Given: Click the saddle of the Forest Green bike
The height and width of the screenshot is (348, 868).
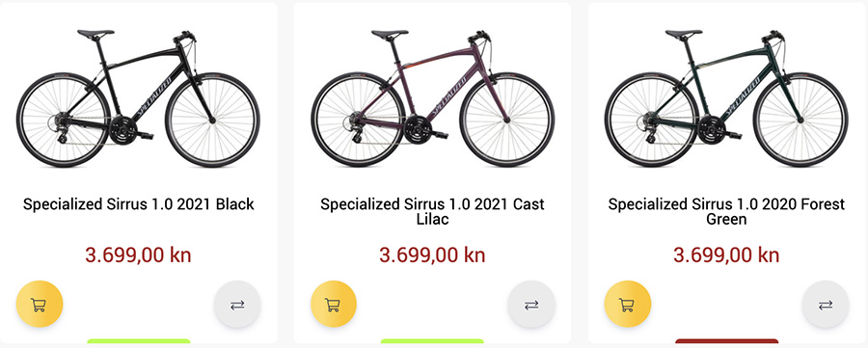Looking at the screenshot, I should click(683, 35).
